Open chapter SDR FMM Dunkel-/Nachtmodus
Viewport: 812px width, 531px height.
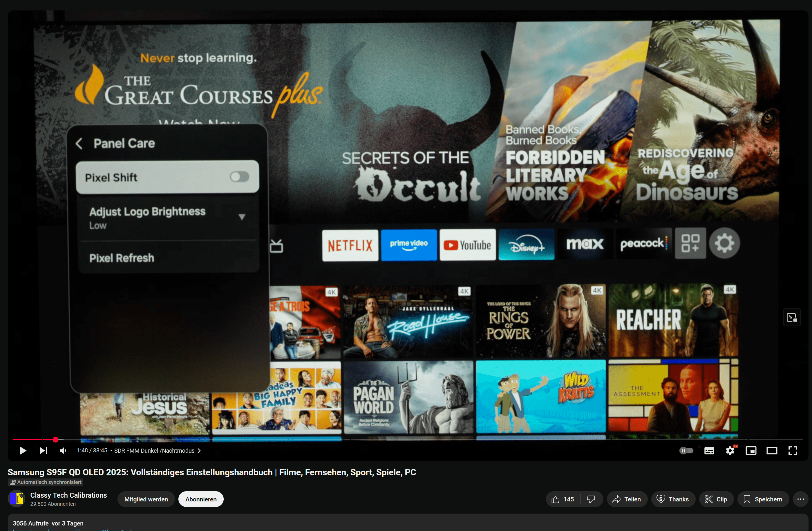[157, 451]
